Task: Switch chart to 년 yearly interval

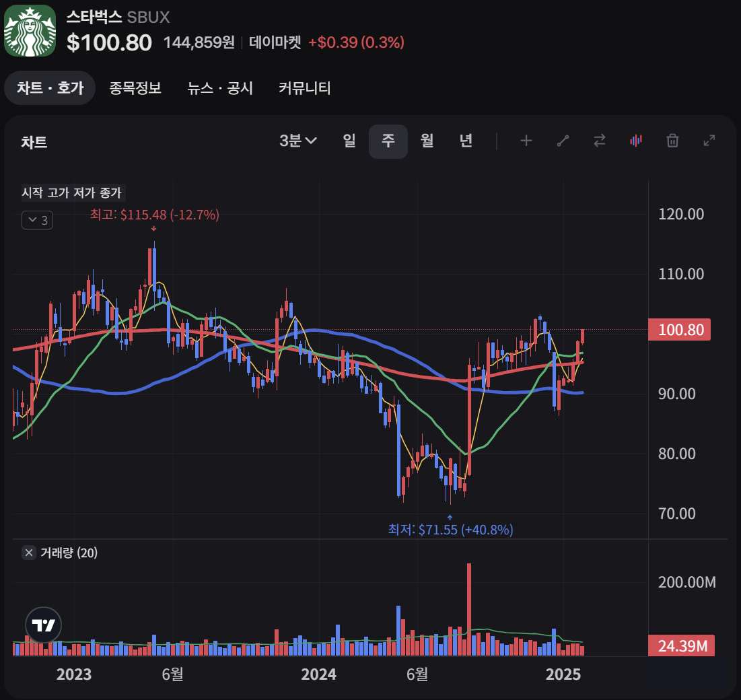Action: pyautogui.click(x=466, y=141)
